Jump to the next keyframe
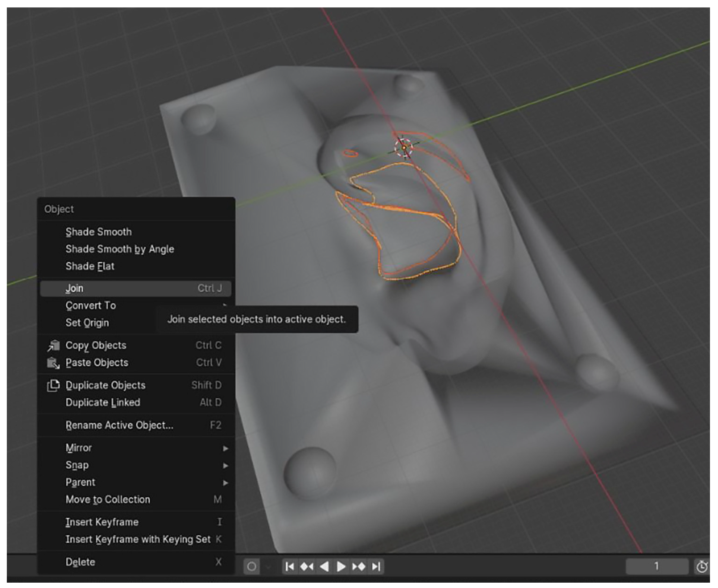The width and height of the screenshot is (718, 588). (359, 566)
